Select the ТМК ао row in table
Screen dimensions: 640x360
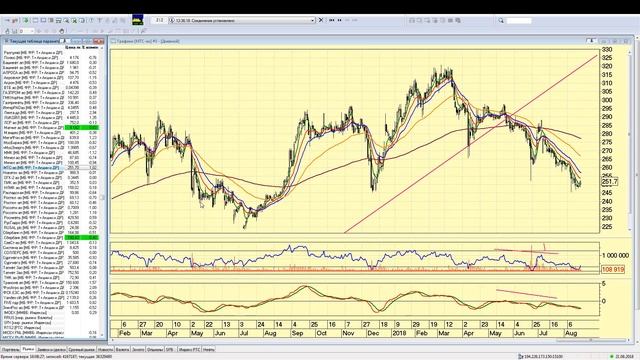(51, 278)
